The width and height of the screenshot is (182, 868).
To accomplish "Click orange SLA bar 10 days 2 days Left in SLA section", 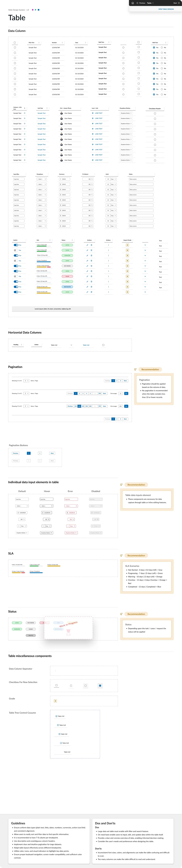I will pyautogui.click(x=54, y=566).
